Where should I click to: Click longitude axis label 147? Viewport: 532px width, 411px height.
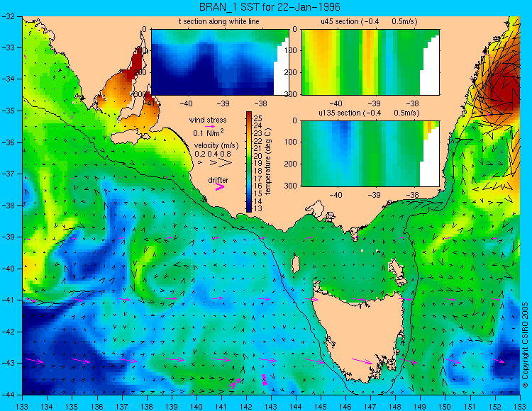tap(370, 406)
